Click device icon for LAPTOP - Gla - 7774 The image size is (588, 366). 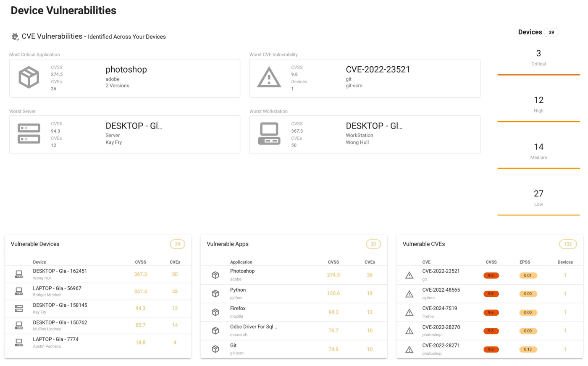[x=19, y=342]
